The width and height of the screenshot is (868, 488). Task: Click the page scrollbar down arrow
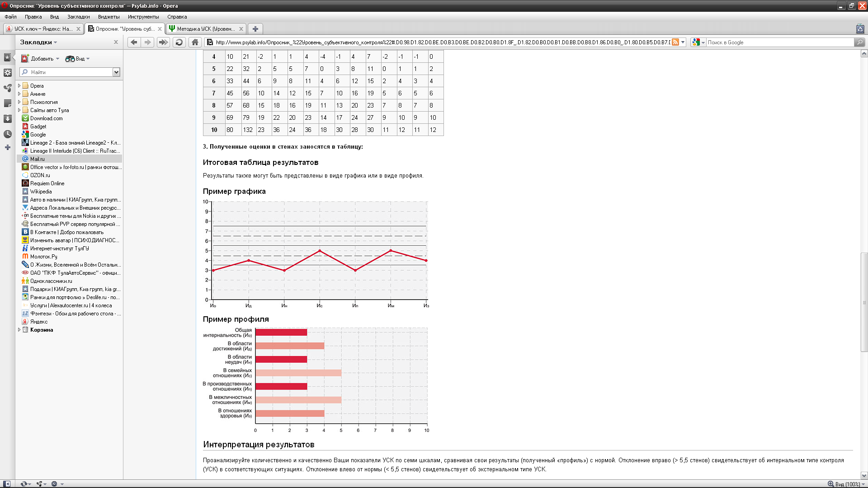[x=864, y=475]
